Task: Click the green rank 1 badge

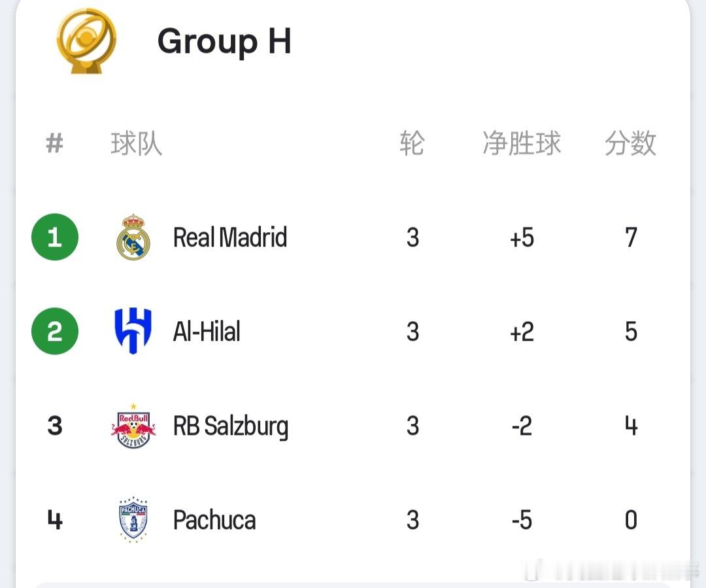Action: tap(55, 237)
